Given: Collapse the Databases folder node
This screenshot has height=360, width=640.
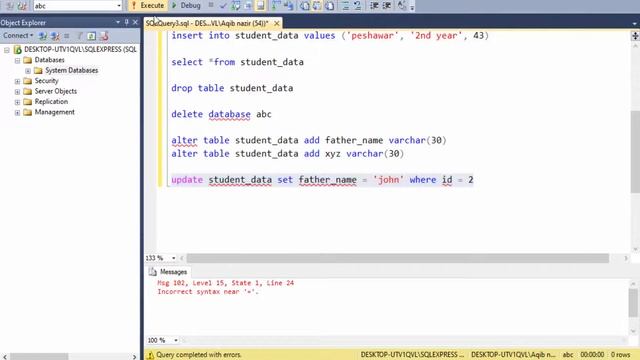Looking at the screenshot, I should coord(18,60).
